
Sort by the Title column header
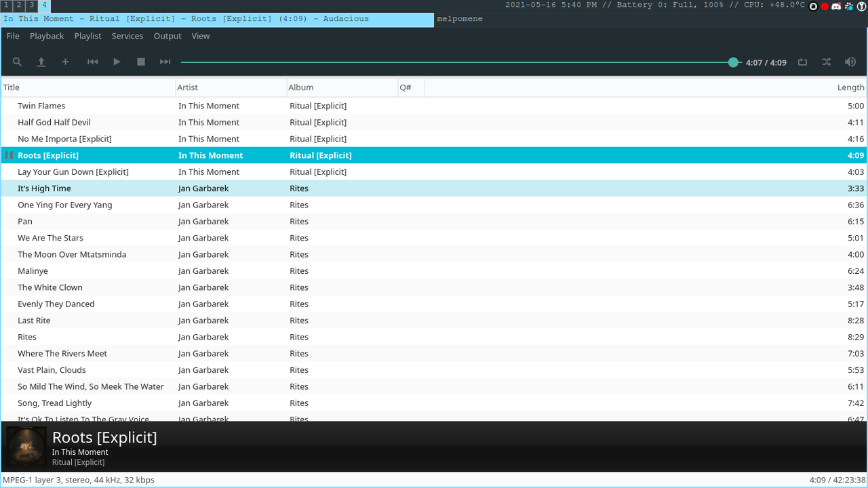tap(88, 87)
